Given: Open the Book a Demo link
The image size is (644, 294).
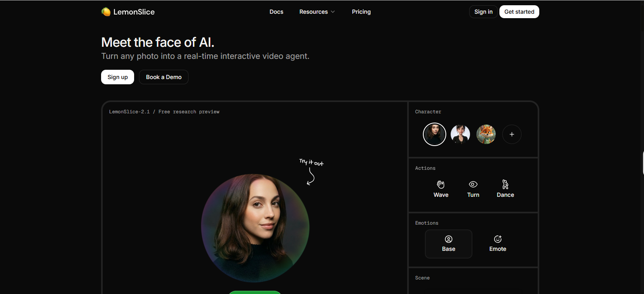Looking at the screenshot, I should click(x=164, y=77).
